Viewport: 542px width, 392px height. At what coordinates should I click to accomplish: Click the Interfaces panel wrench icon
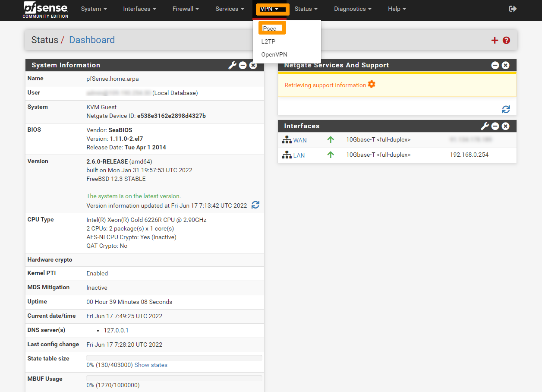(x=485, y=126)
